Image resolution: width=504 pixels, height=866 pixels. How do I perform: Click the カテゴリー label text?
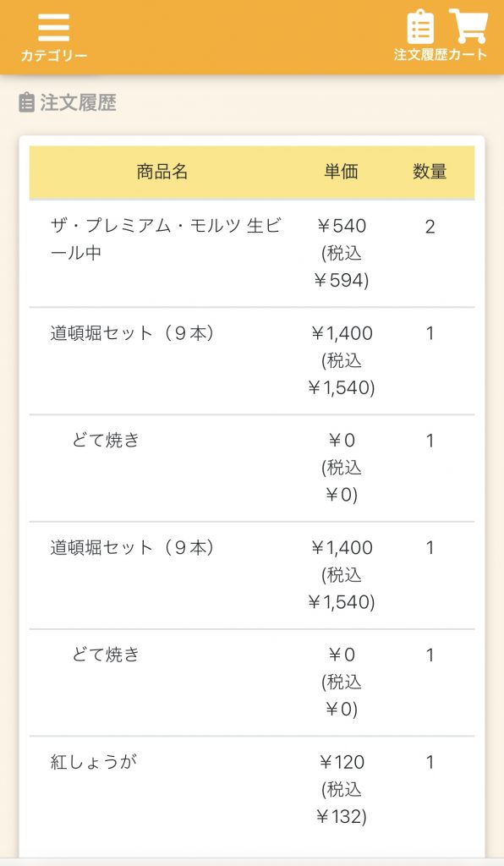click(x=53, y=56)
